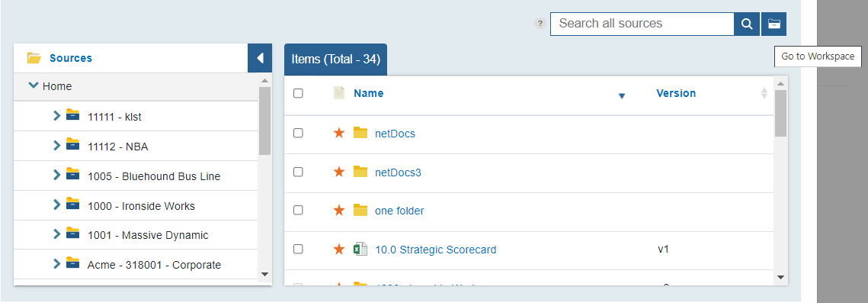Expand the 11111 - klst workspace

coord(56,116)
